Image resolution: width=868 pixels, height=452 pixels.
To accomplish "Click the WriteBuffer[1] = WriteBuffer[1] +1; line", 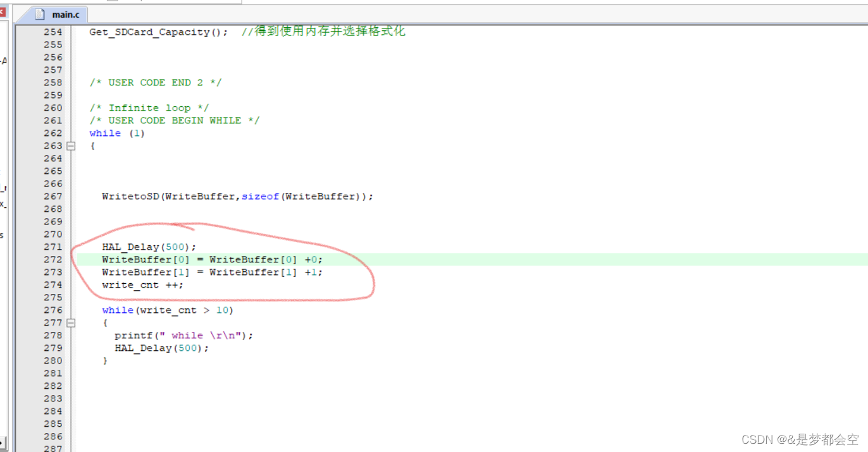I will pyautogui.click(x=213, y=272).
